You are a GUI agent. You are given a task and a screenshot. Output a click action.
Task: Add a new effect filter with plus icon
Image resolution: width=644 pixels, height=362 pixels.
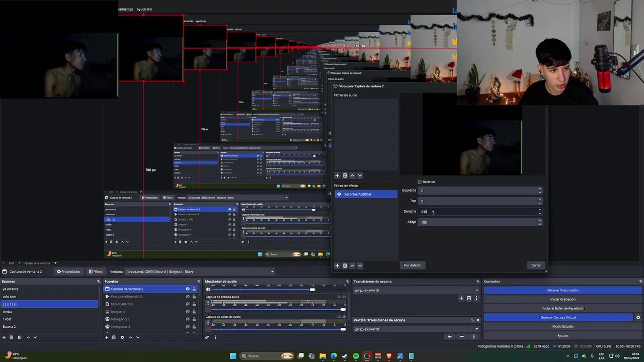[337, 265]
